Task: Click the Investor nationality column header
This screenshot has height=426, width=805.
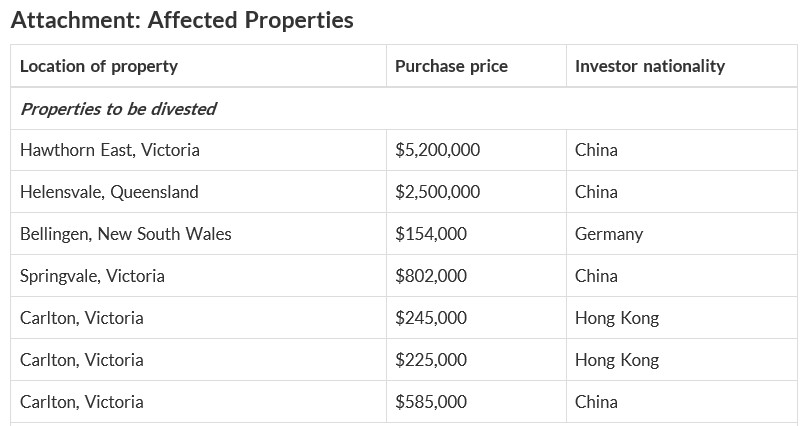Action: 650,66
